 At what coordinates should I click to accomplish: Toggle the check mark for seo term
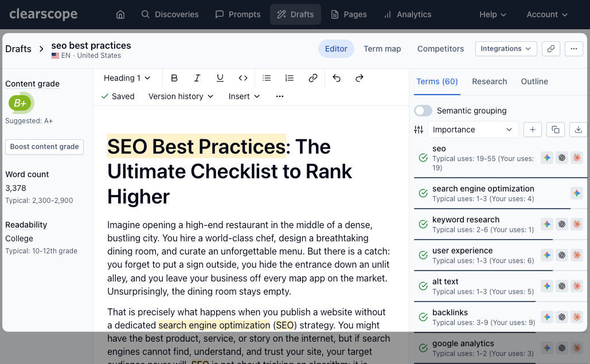click(x=423, y=158)
